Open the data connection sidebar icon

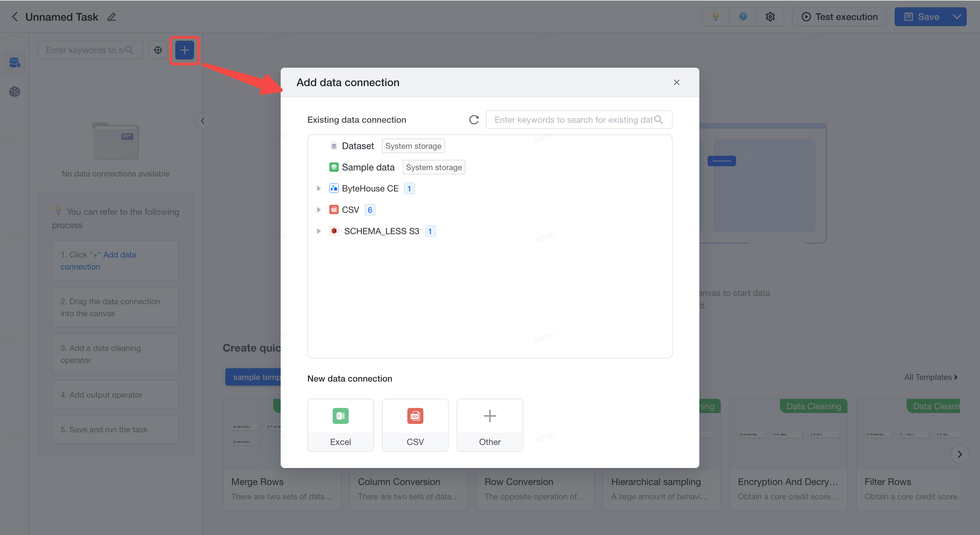click(14, 62)
